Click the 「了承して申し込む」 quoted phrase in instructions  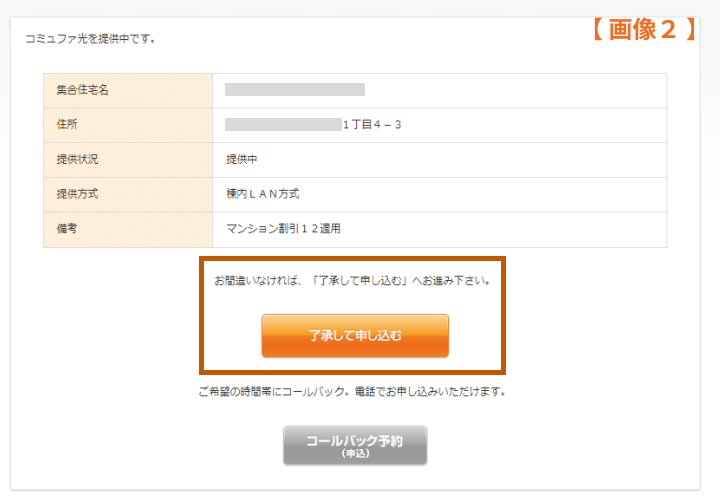(360, 281)
